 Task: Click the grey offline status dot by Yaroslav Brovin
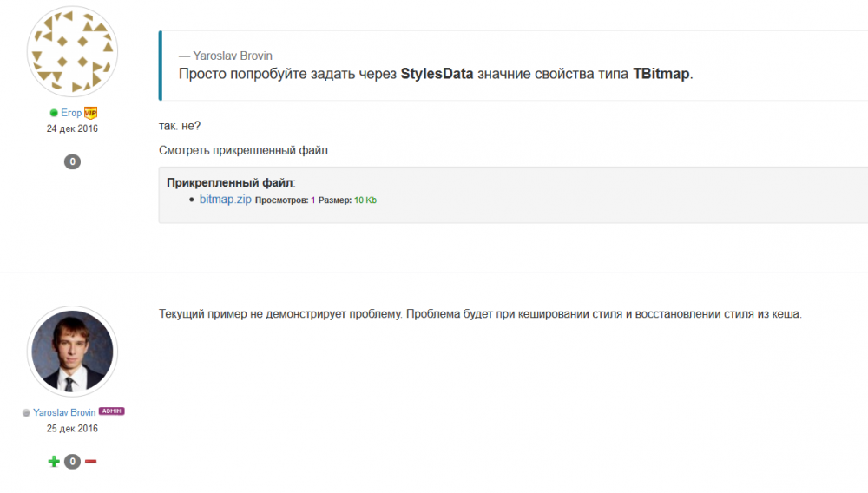tap(26, 413)
